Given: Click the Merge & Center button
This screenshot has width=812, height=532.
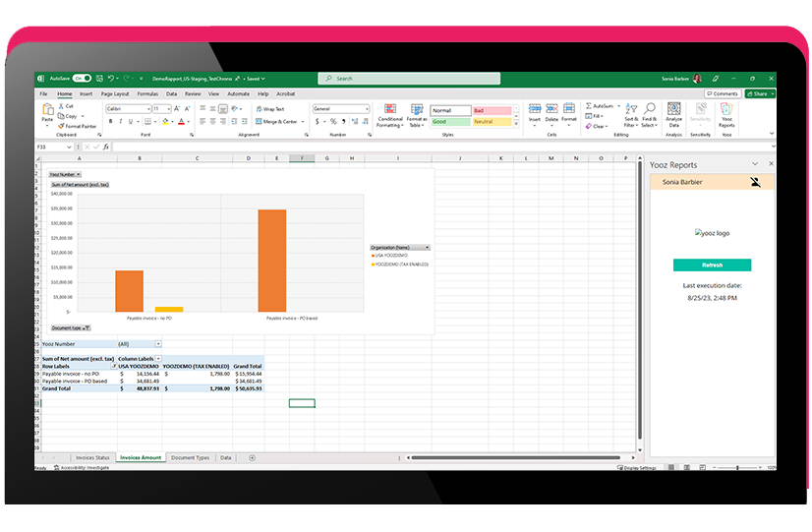Looking at the screenshot, I should tap(276, 121).
